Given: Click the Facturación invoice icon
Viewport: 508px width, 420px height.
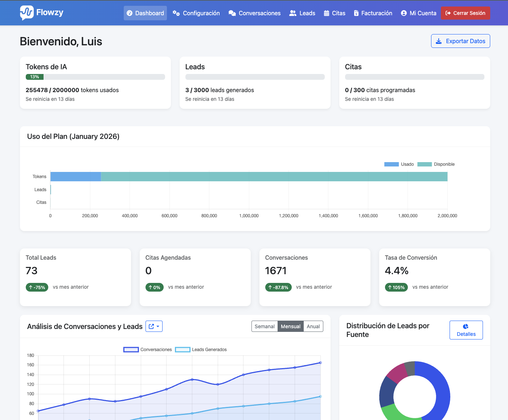Looking at the screenshot, I should pos(356,13).
